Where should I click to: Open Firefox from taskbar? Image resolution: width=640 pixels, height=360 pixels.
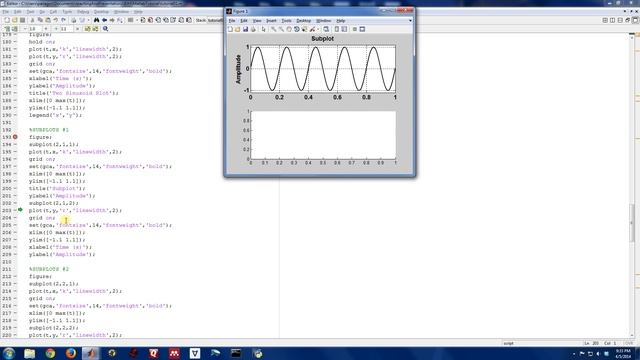click(71, 353)
